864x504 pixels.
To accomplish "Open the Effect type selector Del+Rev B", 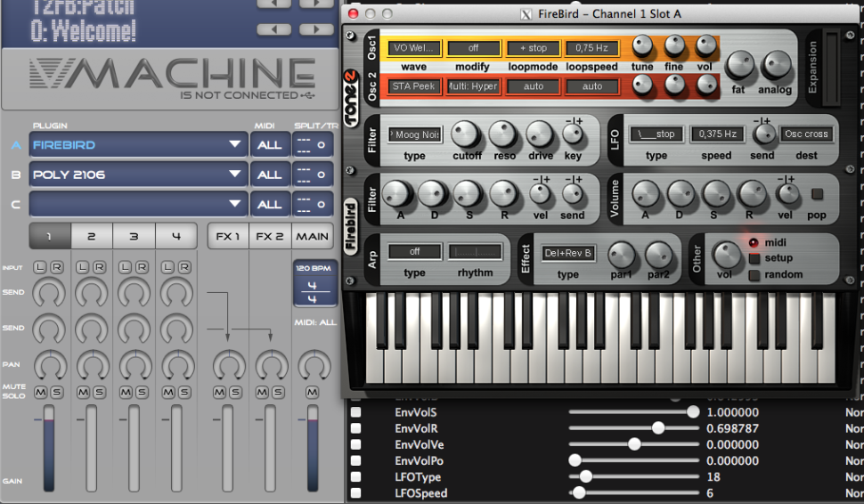I will coord(568,253).
